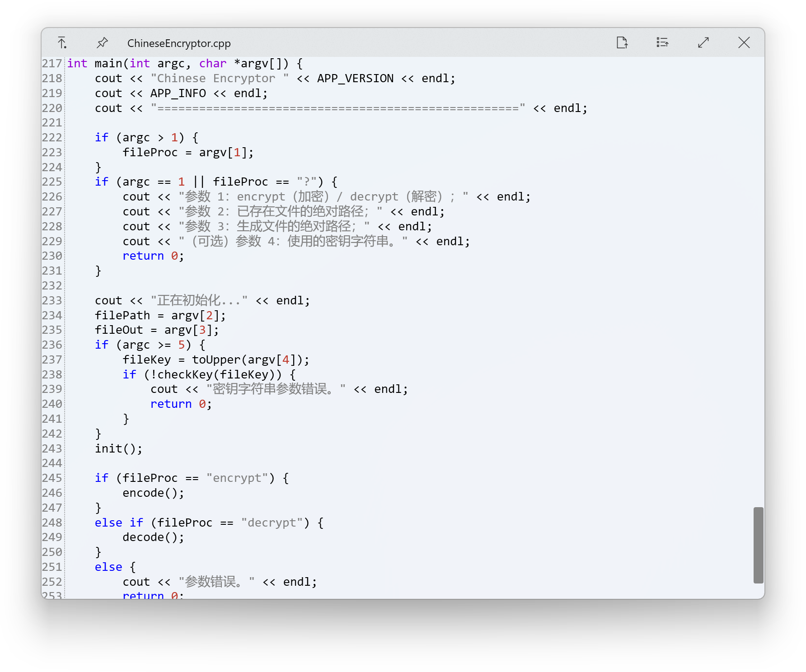
Task: Click the 'fileProc == "?"' condition line
Action: (216, 182)
